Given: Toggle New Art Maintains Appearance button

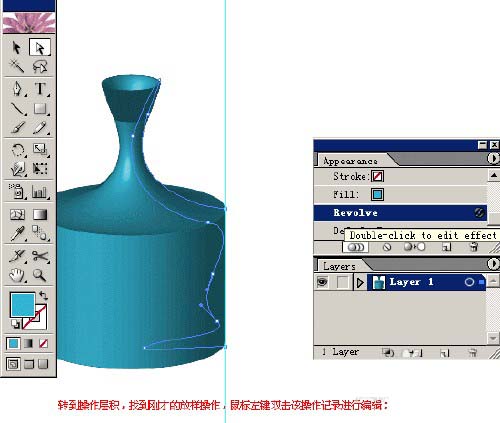Looking at the screenshot, I should [356, 247].
